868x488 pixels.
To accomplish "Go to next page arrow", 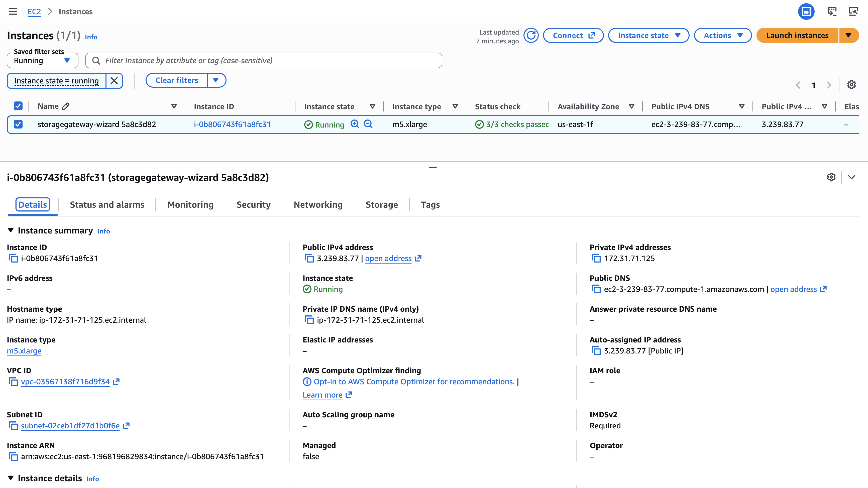I will tap(829, 85).
